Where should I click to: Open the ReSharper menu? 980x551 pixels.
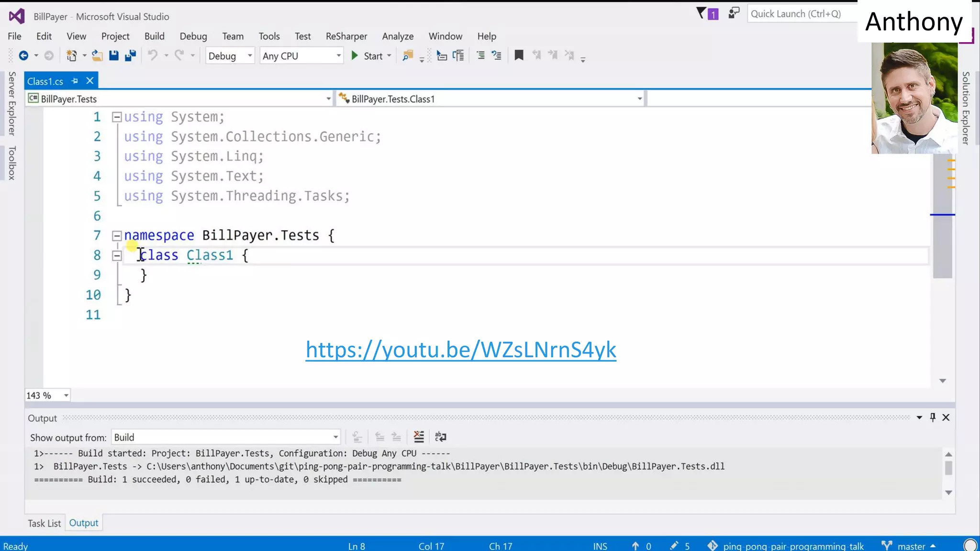coord(346,36)
